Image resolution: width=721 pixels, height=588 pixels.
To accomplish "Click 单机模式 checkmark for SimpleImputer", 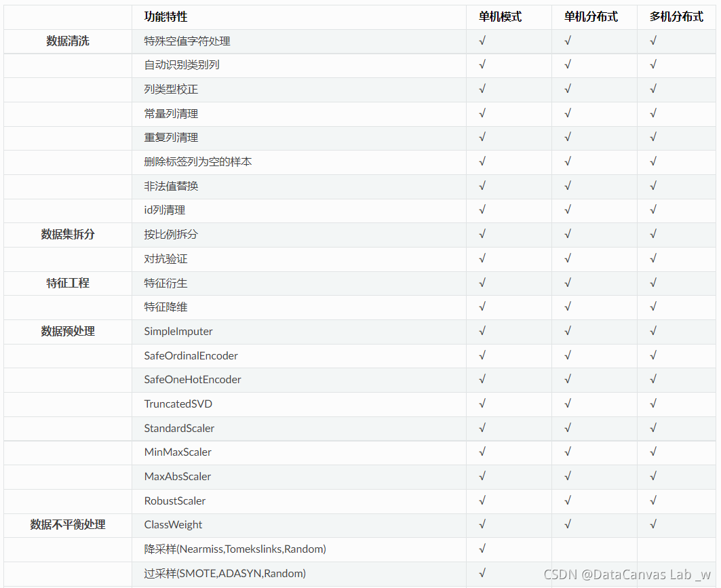I will point(482,331).
